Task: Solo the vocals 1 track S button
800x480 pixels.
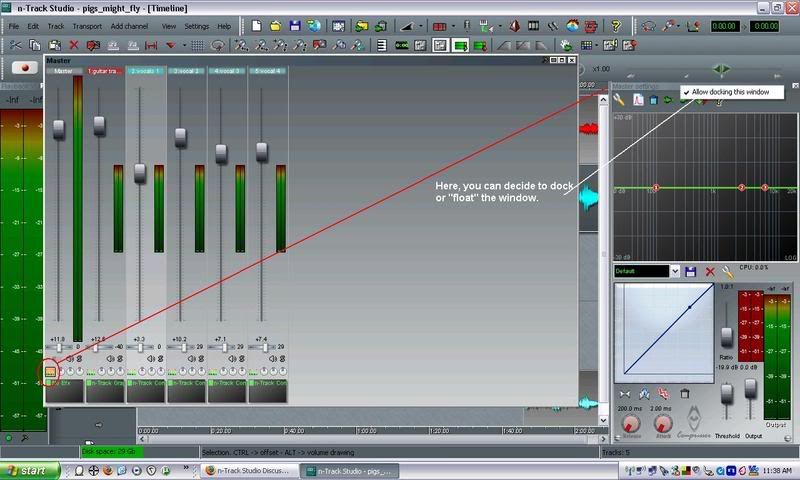Action: (x=160, y=359)
